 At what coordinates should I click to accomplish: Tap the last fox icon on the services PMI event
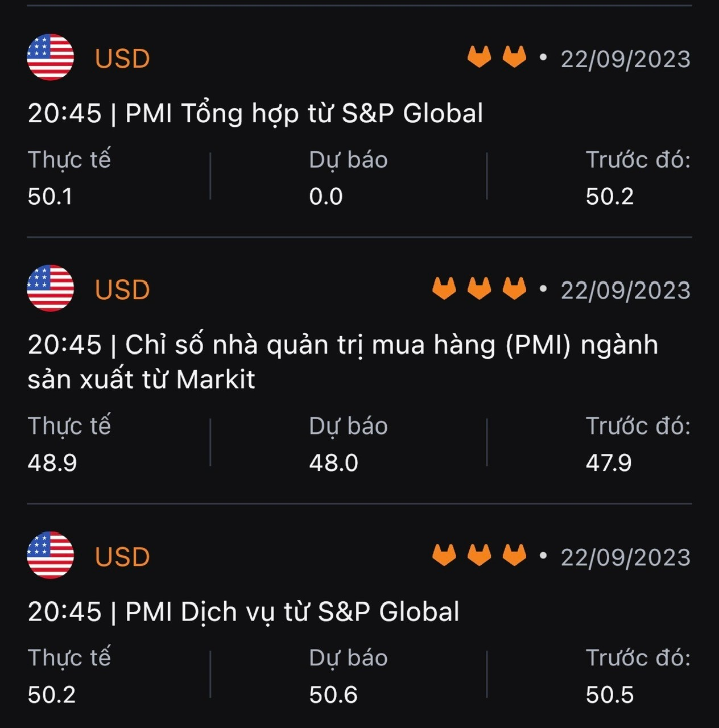tap(514, 555)
